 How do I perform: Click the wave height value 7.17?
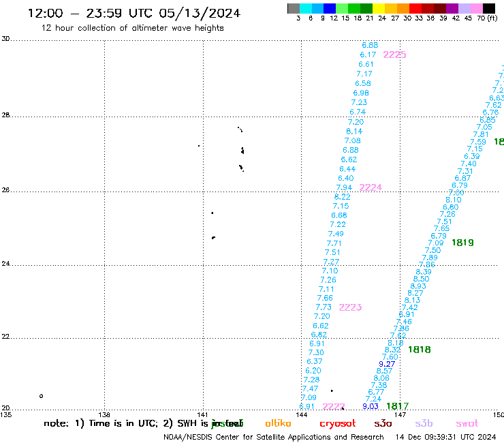click(364, 74)
